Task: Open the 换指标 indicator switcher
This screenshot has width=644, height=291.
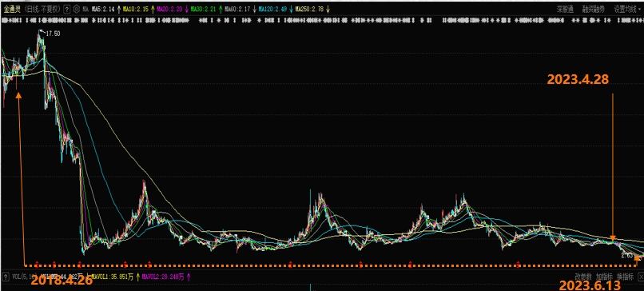Action: point(626,277)
